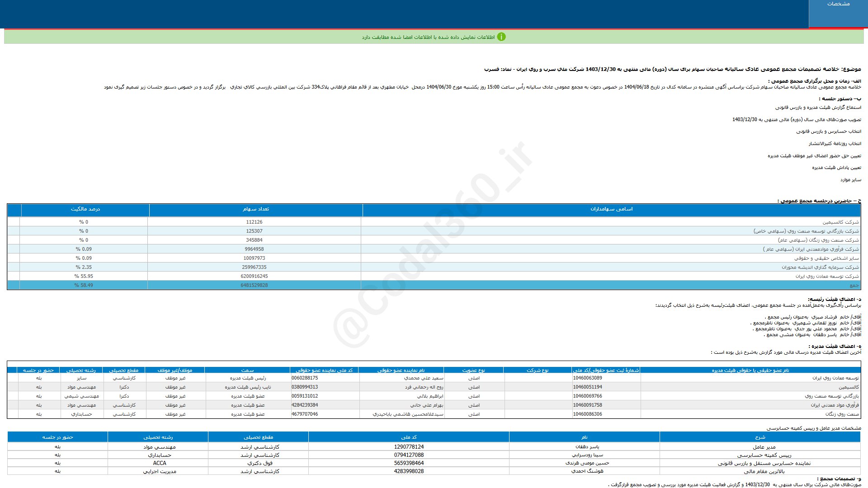Click the total shares cell 6481529828
The image size is (868, 488).
coord(254,285)
